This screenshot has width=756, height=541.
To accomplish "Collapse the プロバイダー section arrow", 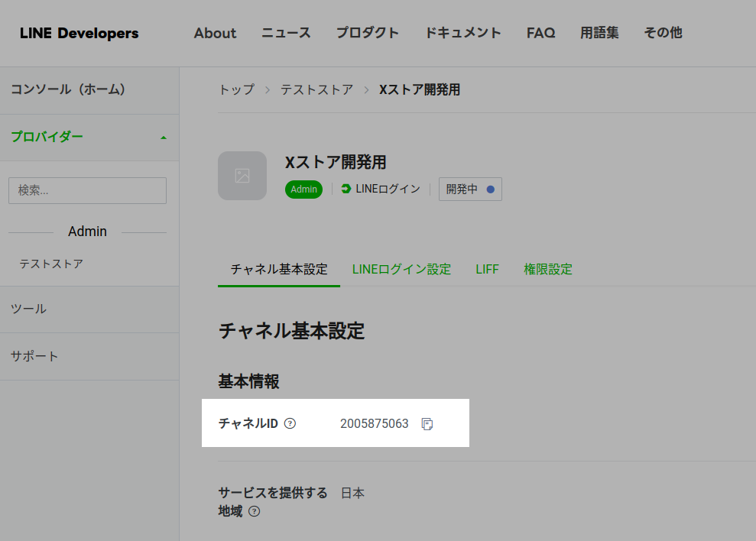I will coord(164,138).
